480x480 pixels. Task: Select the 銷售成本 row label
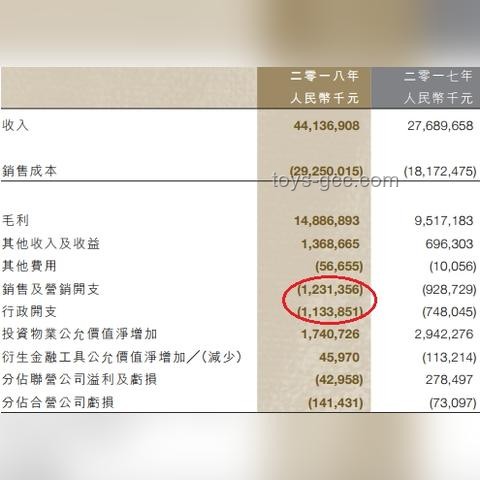click(29, 171)
